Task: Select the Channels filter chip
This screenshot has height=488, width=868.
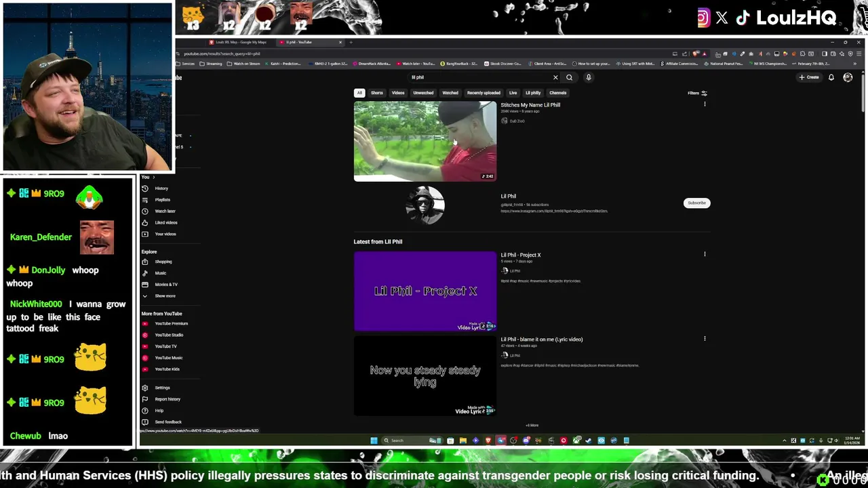Action: 558,93
